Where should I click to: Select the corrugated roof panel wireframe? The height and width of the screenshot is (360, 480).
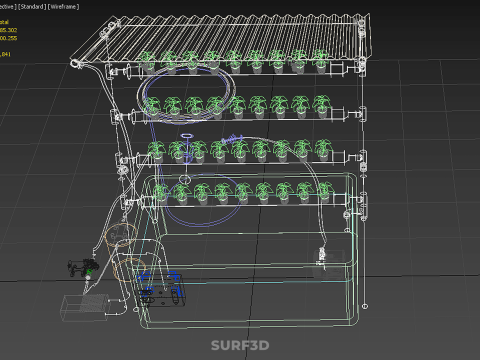222,38
